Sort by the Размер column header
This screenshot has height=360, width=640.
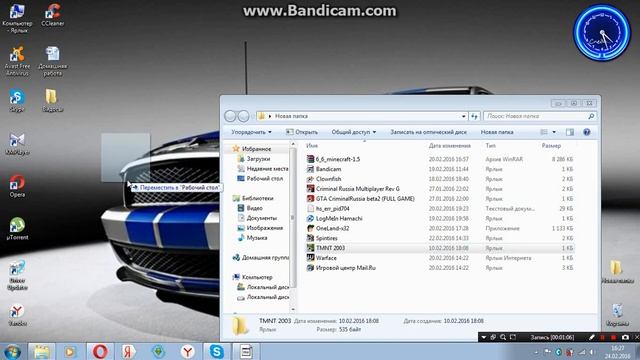[551, 146]
